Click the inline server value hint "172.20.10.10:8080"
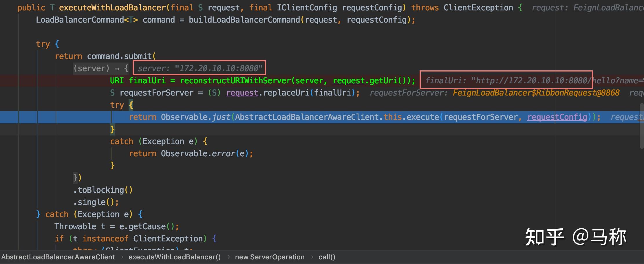This screenshot has width=644, height=264. pyautogui.click(x=218, y=68)
